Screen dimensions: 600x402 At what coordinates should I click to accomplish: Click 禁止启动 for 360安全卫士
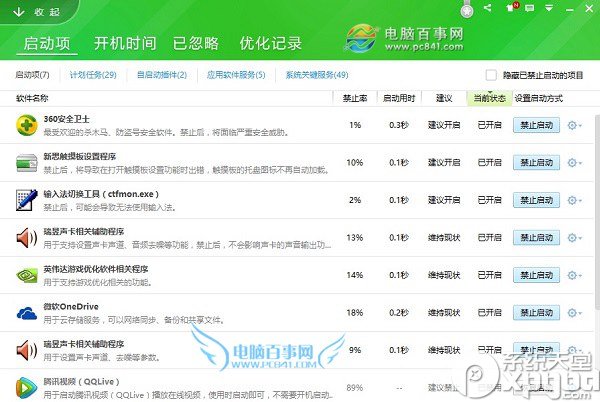tap(536, 125)
